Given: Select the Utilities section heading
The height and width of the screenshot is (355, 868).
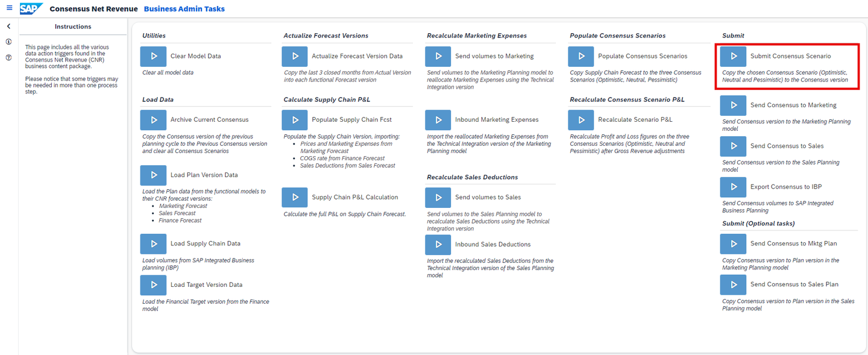Looking at the screenshot, I should [x=154, y=36].
